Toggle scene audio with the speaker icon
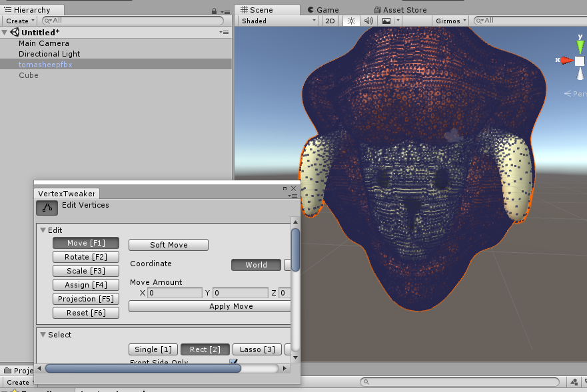The width and height of the screenshot is (587, 392). [368, 21]
